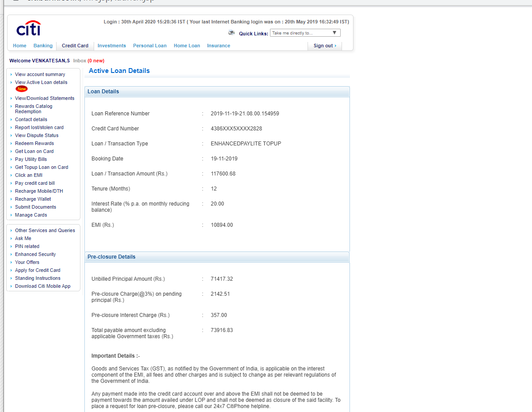
Task: Select Pay credit card bill
Action: [35, 183]
